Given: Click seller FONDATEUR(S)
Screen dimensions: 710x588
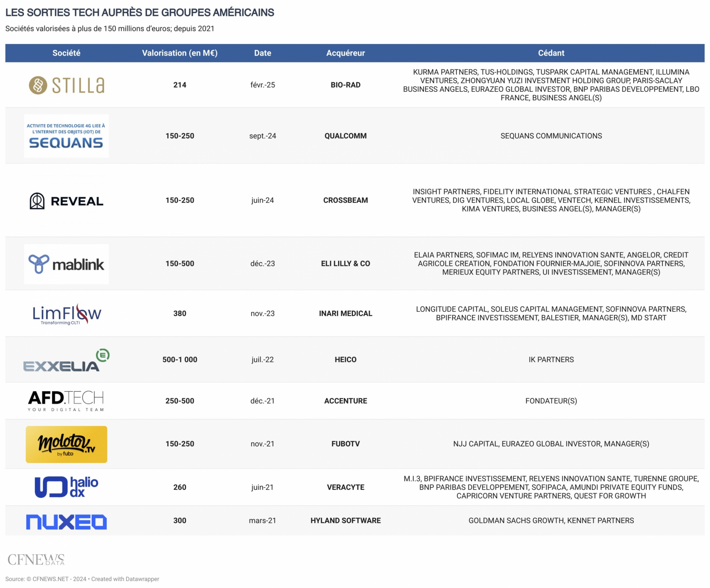Looking at the screenshot, I should tap(551, 401).
